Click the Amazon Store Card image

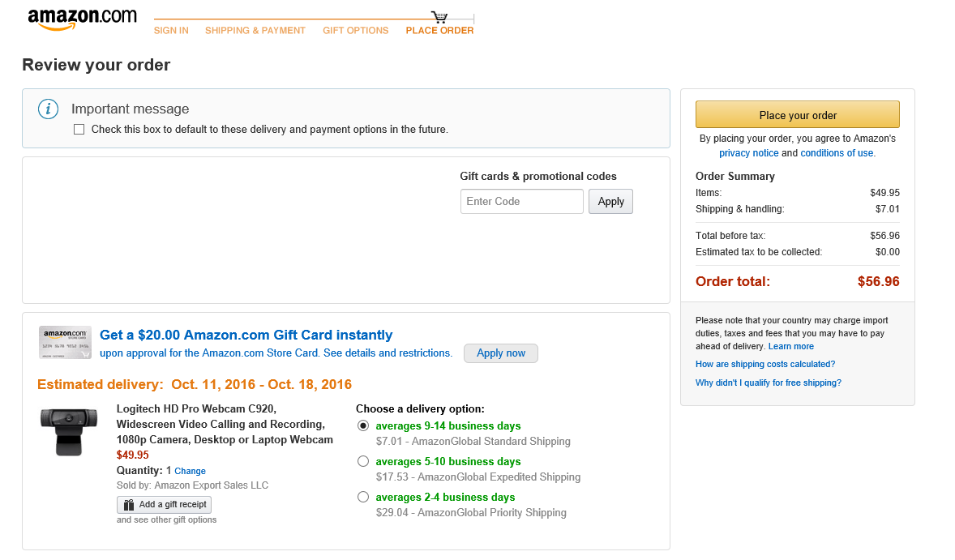tap(65, 343)
